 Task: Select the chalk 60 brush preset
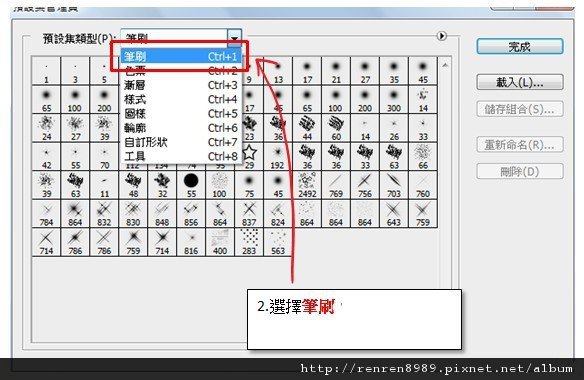coord(336,128)
